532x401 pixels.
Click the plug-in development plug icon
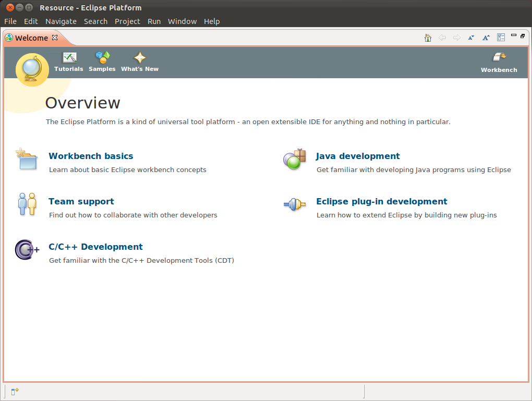point(295,204)
